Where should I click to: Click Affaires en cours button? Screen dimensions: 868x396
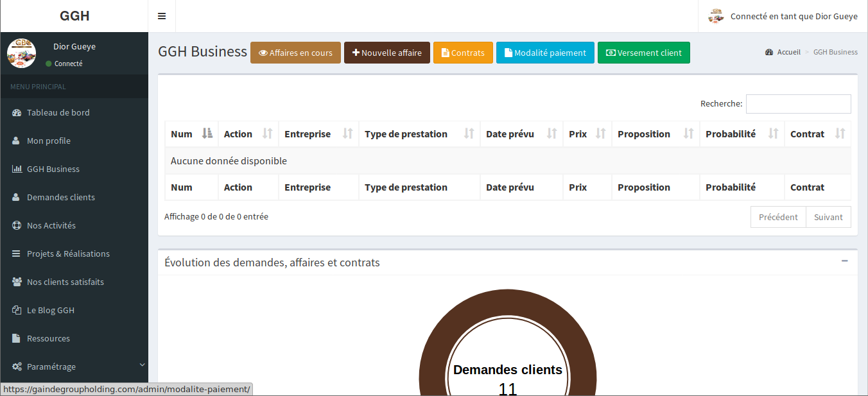tap(295, 53)
